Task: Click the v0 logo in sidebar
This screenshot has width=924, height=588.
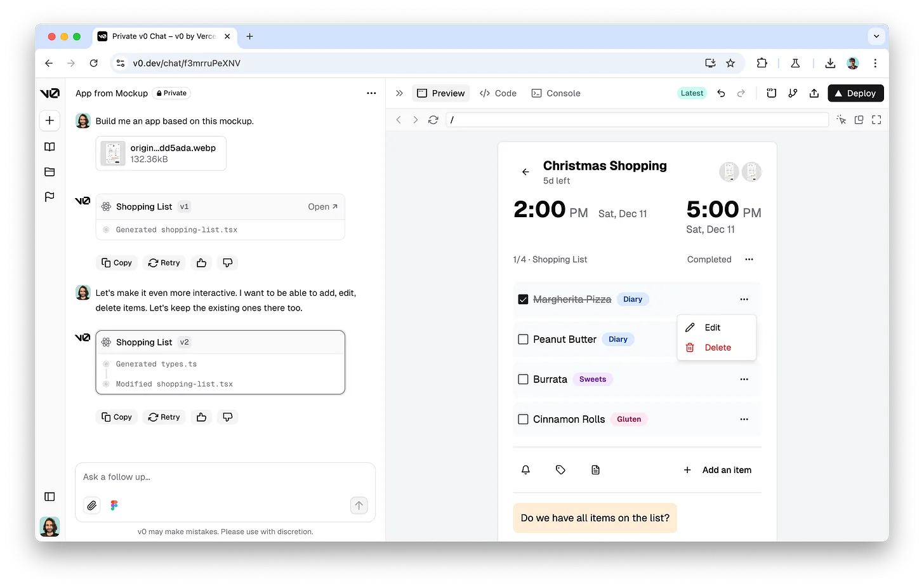Action: pos(49,93)
